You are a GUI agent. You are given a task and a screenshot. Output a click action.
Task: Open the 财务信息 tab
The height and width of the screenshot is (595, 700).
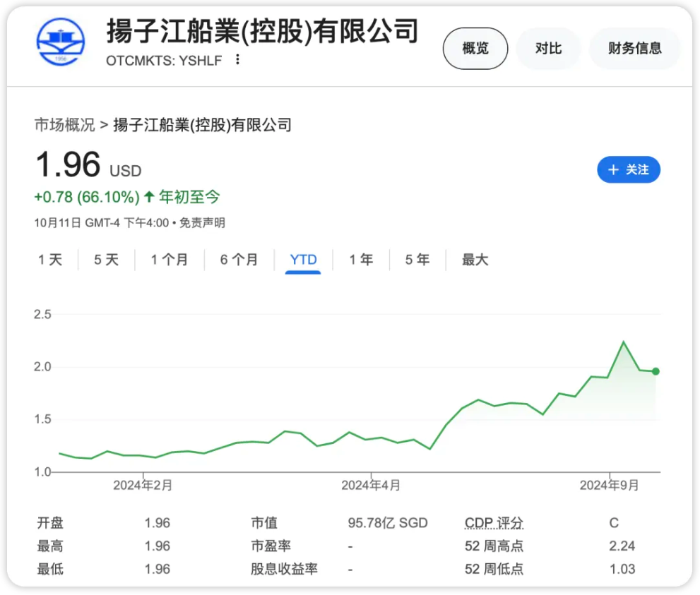tap(634, 48)
